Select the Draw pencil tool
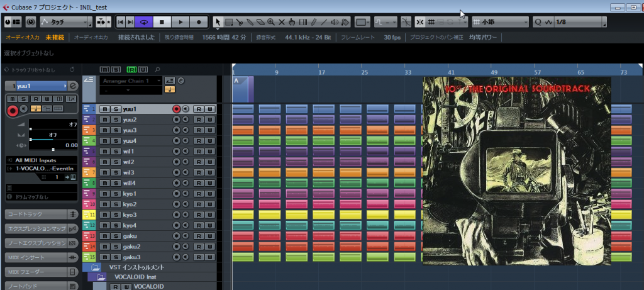Viewport: 644px width, 290px height. (313, 22)
